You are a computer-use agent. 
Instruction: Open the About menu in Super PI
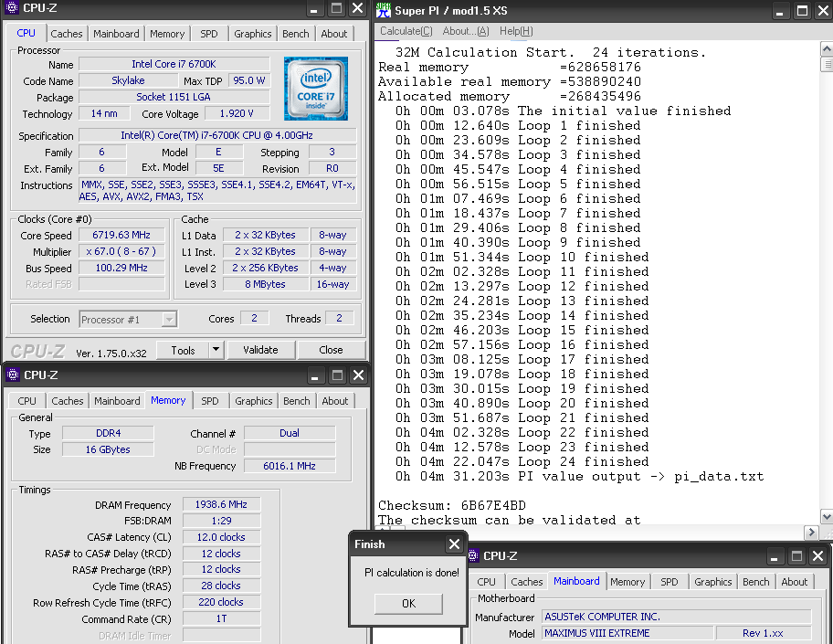pos(466,31)
